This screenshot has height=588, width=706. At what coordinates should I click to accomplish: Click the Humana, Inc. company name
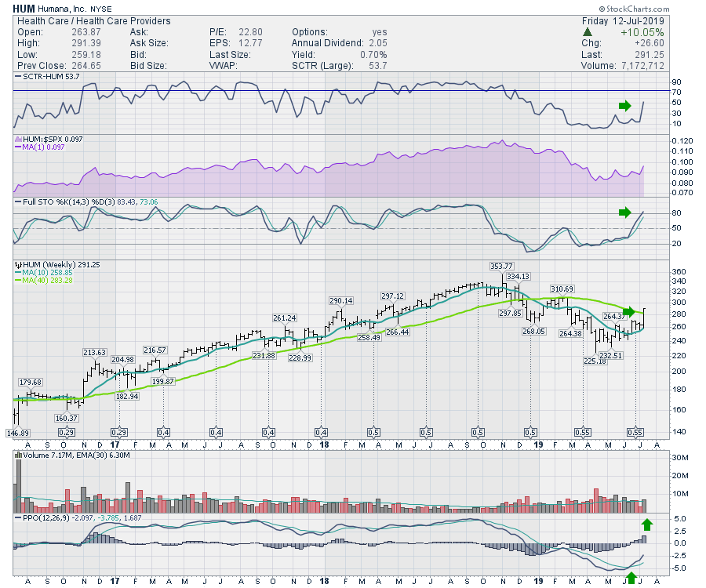coord(63,9)
